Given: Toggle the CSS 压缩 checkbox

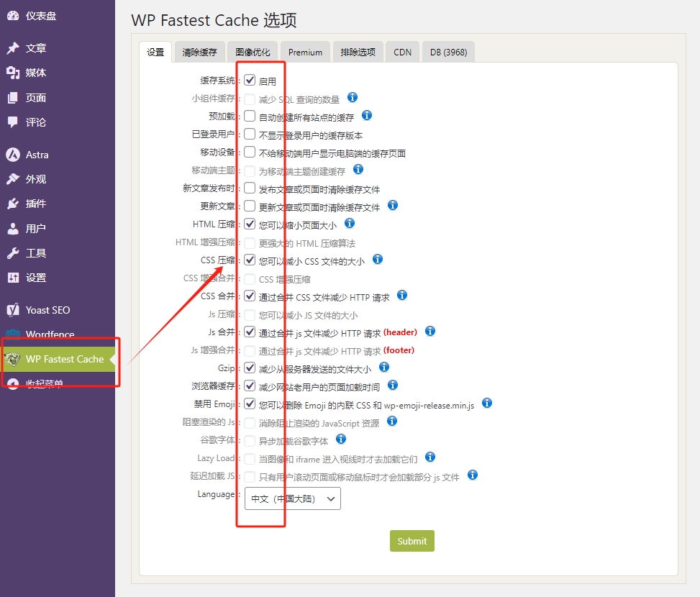Looking at the screenshot, I should click(x=250, y=260).
